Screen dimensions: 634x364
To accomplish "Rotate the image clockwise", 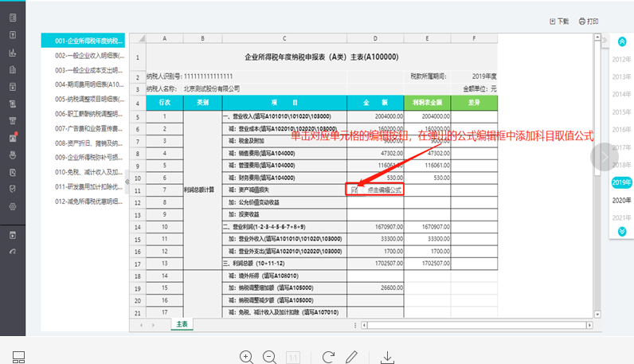I will tap(328, 357).
